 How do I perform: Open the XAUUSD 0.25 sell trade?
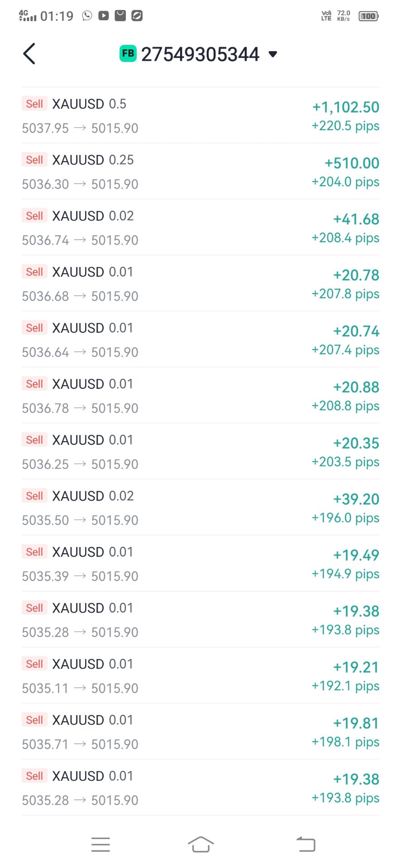click(x=200, y=172)
